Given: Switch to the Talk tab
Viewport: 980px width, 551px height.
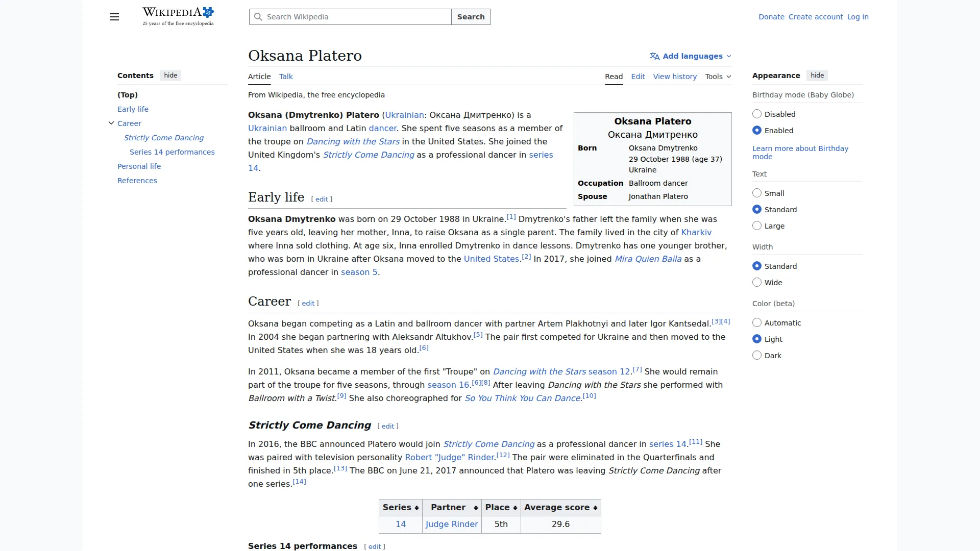Looking at the screenshot, I should [x=286, y=77].
